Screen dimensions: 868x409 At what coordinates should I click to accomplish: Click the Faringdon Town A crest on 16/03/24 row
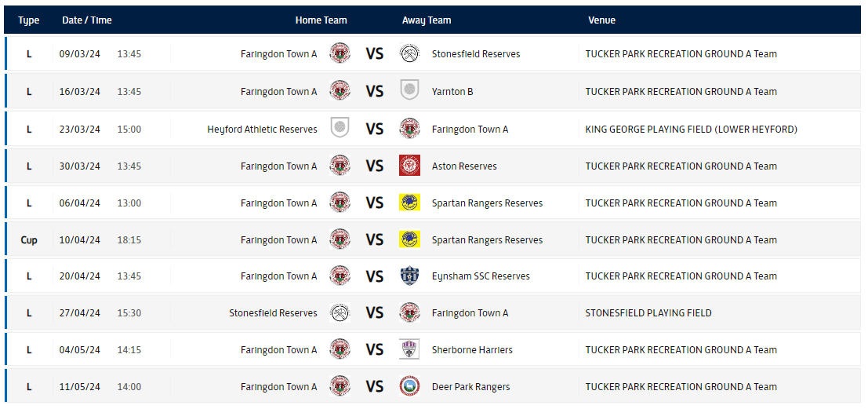[340, 91]
